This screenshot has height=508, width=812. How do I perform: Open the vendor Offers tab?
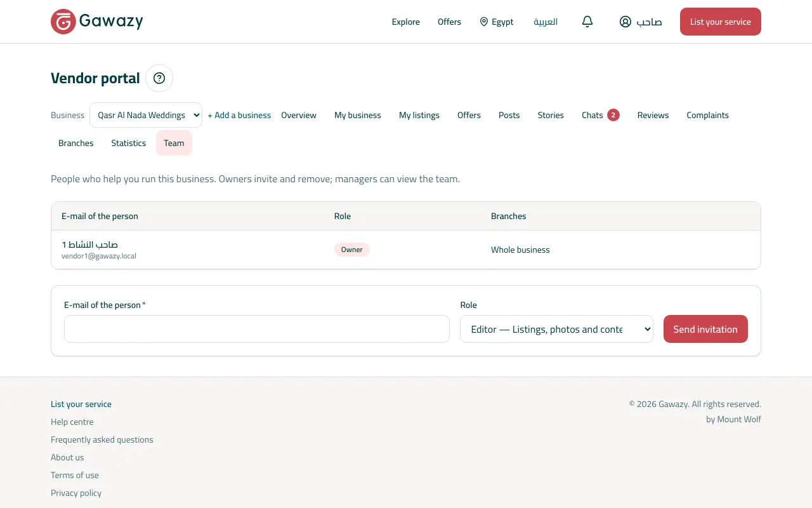coord(469,115)
